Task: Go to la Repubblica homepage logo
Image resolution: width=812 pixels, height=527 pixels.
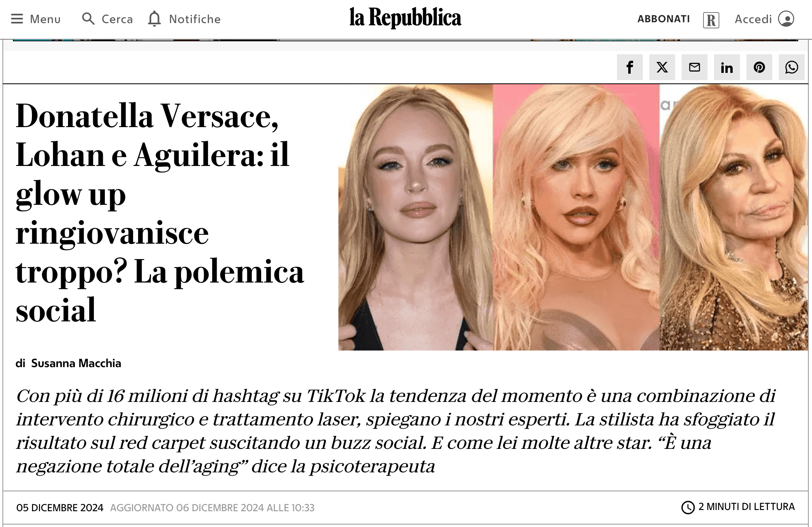Action: tap(405, 18)
